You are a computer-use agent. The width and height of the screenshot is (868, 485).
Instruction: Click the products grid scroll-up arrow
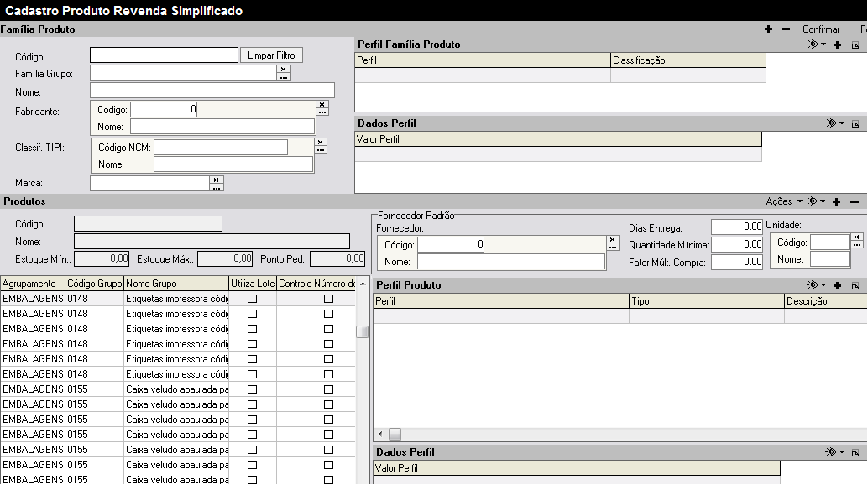[363, 284]
